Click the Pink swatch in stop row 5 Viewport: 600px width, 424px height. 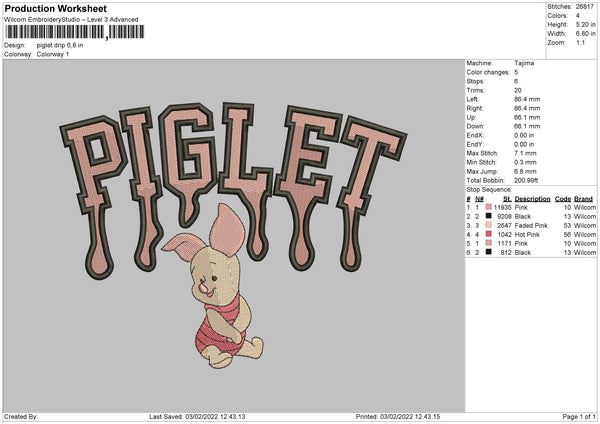point(488,243)
